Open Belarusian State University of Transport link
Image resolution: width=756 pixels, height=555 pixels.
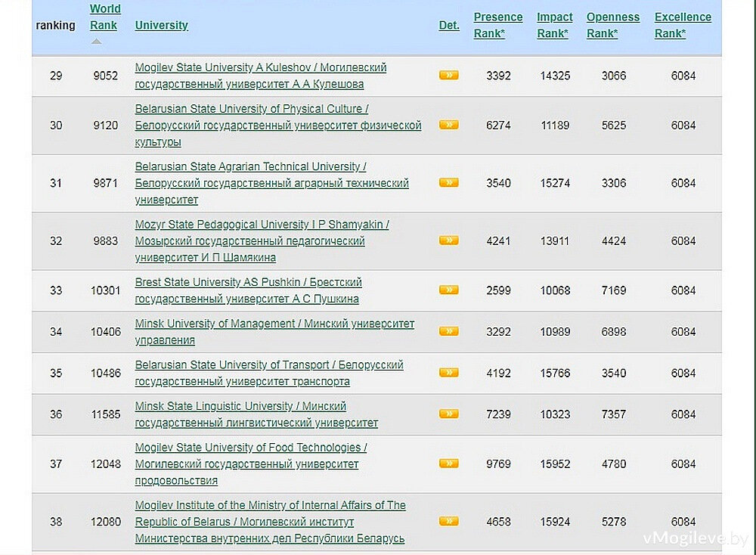point(269,374)
